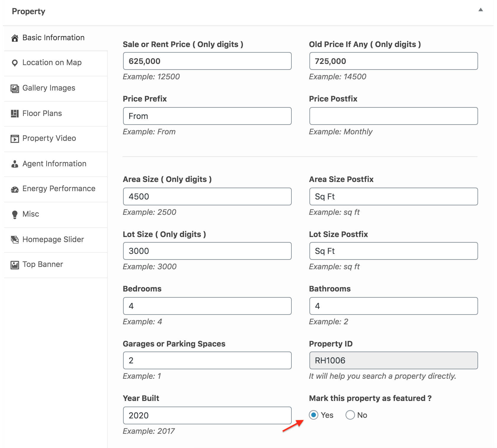Click the Sale or Rent Price field
Viewport: 497px width, 448px height.
coord(207,61)
